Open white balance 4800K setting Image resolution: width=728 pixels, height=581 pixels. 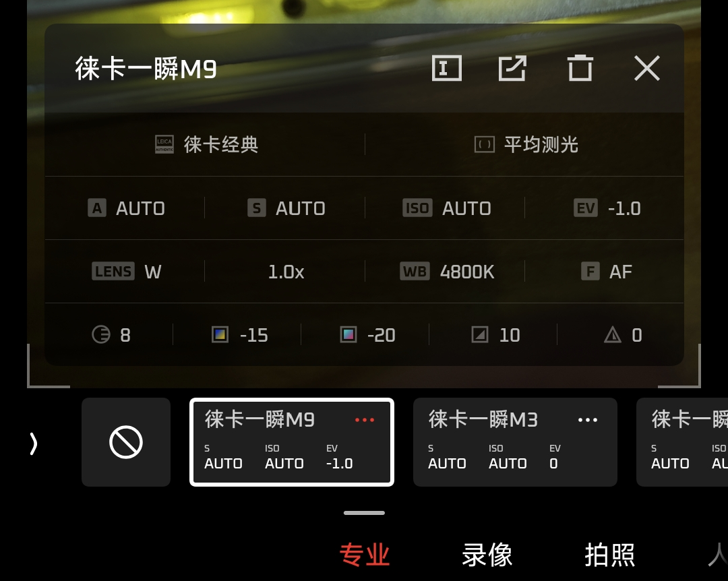[447, 271]
